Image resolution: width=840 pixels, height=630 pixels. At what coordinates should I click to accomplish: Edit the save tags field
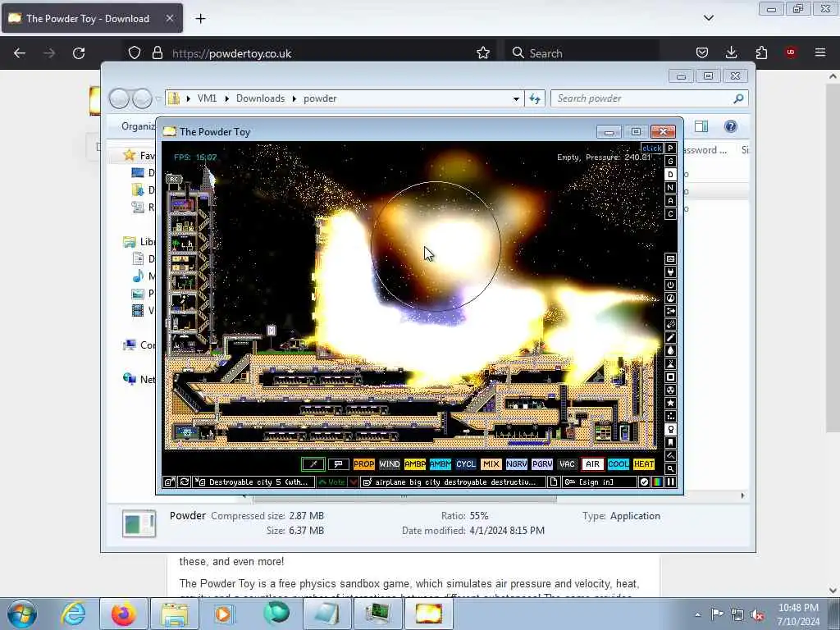click(454, 482)
